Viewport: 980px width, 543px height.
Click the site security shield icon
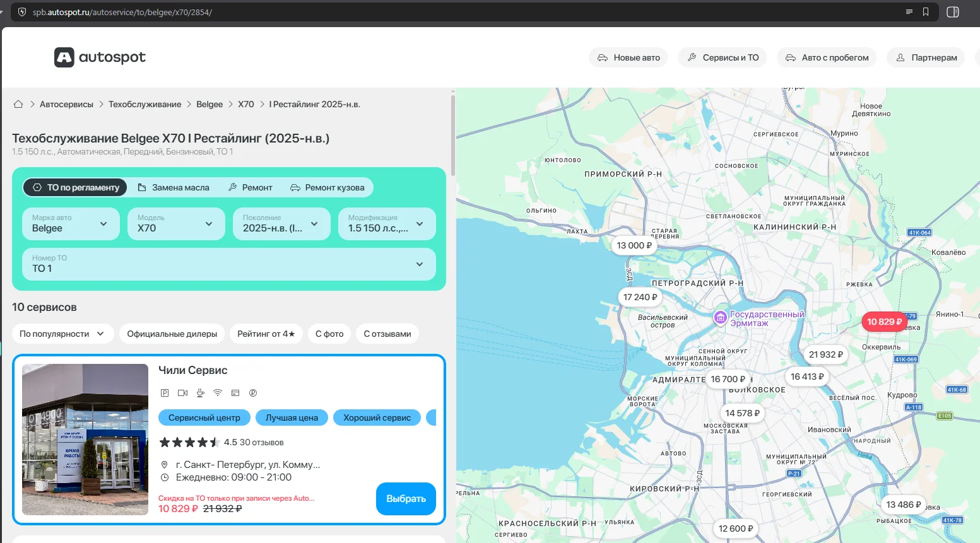pyautogui.click(x=22, y=12)
